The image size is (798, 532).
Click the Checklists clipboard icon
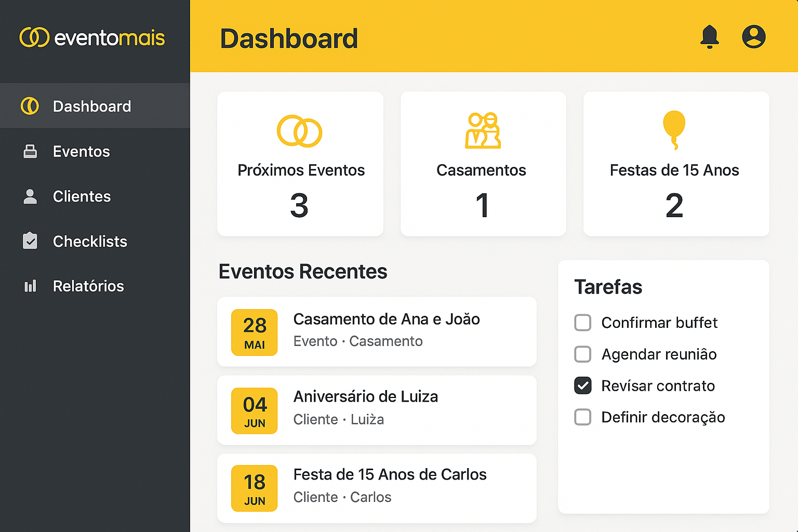pyautogui.click(x=30, y=241)
